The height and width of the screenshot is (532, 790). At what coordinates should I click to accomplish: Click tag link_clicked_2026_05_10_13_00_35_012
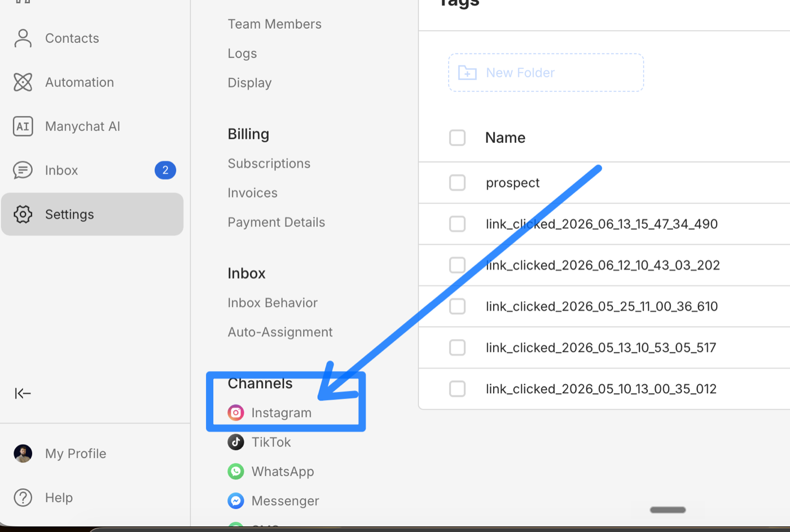point(601,389)
